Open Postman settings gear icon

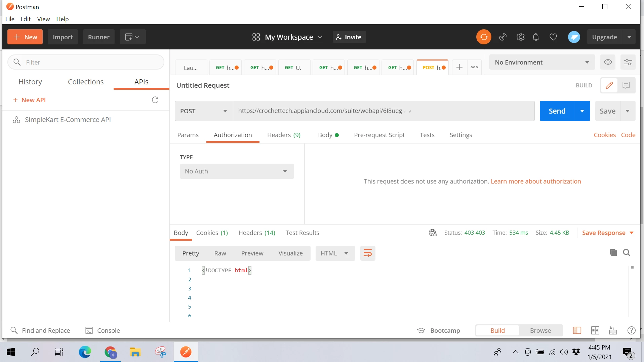click(520, 37)
